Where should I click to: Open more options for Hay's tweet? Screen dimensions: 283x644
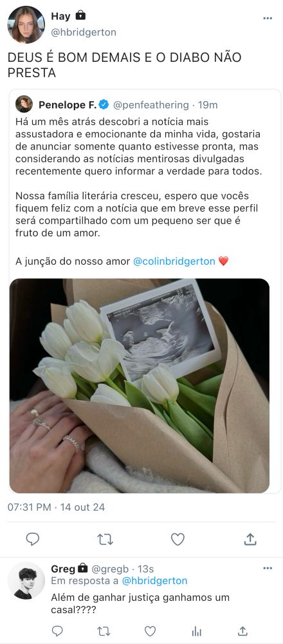point(268,19)
